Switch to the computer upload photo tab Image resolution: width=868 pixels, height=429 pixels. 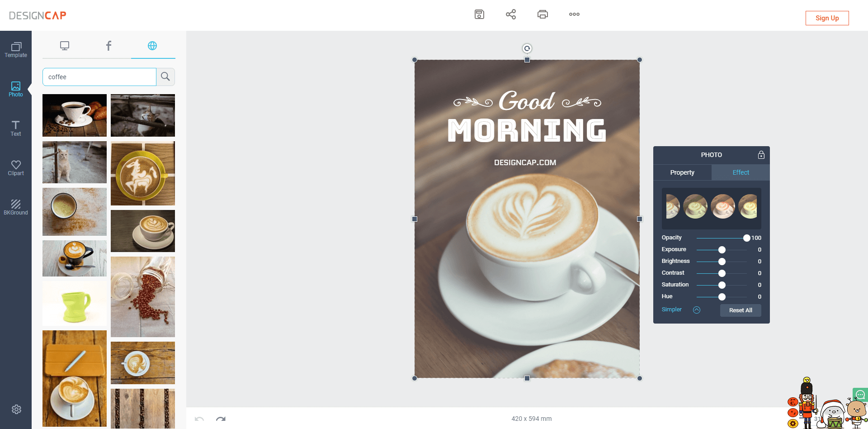[65, 46]
